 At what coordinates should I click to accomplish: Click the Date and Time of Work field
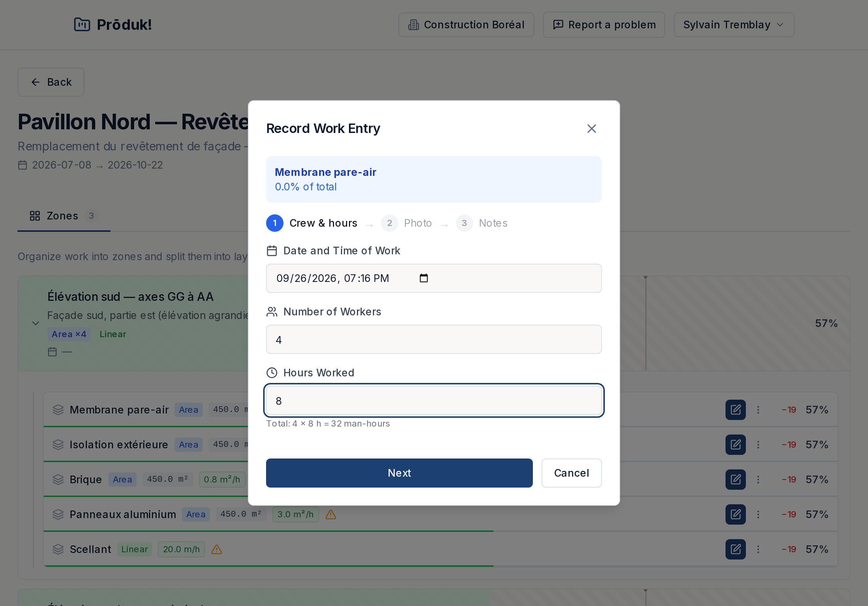click(434, 278)
